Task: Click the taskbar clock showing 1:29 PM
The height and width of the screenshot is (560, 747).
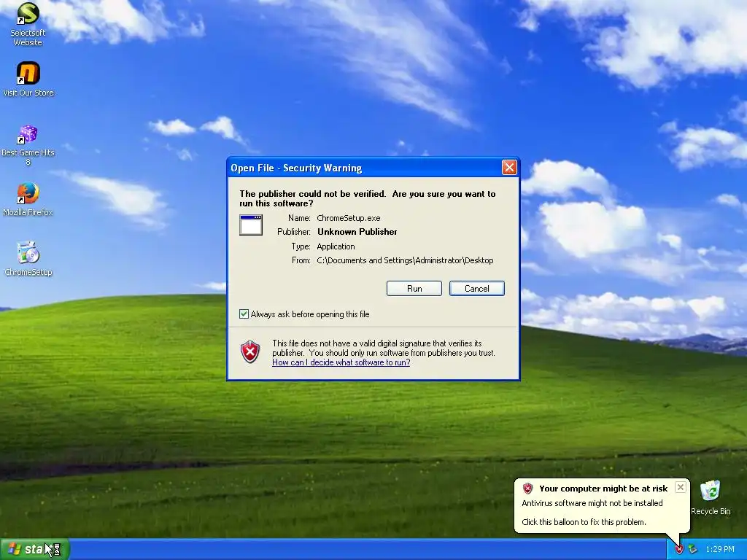Action: coord(720,550)
